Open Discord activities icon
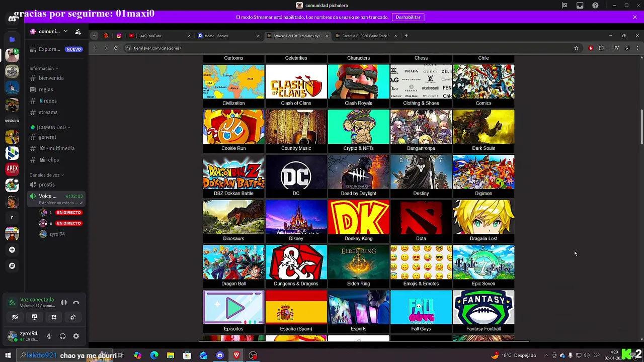The height and width of the screenshot is (362, 644). click(54, 317)
